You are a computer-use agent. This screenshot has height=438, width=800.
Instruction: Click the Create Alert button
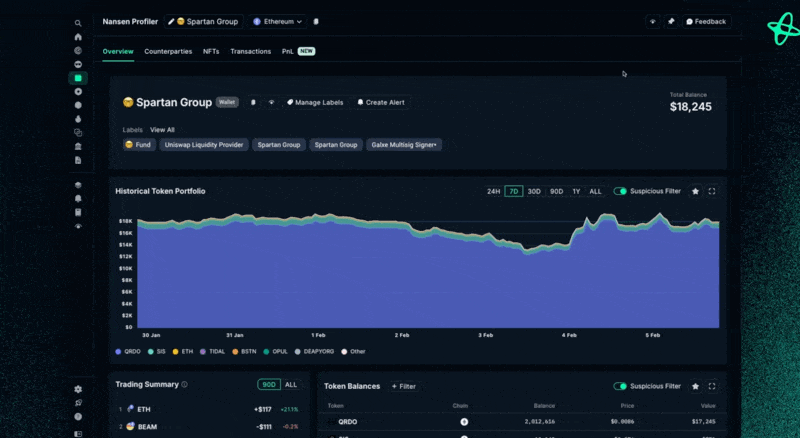coord(381,102)
